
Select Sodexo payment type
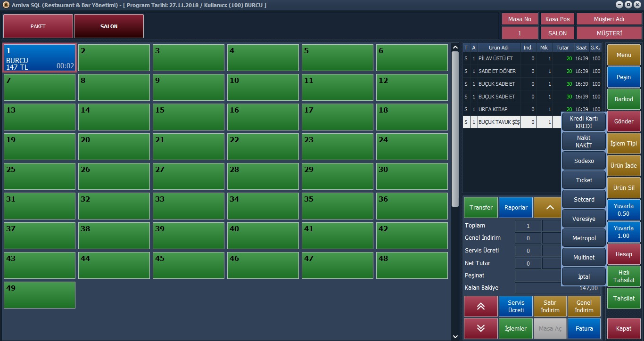pos(584,161)
